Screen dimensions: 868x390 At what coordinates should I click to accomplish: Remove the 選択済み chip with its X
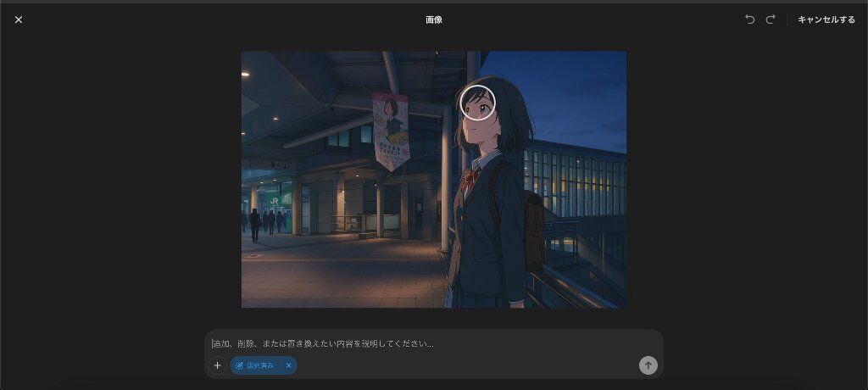click(x=288, y=365)
